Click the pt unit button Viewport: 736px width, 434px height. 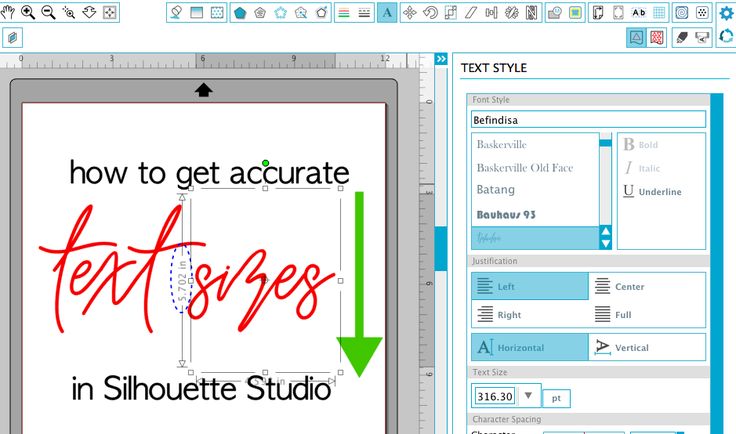click(x=556, y=398)
